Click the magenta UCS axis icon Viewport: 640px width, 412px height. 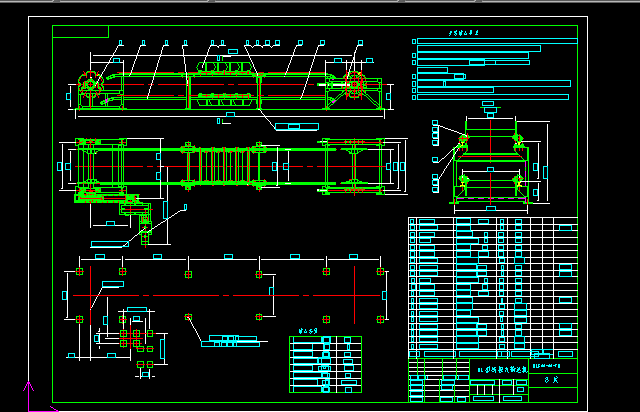tap(39, 397)
